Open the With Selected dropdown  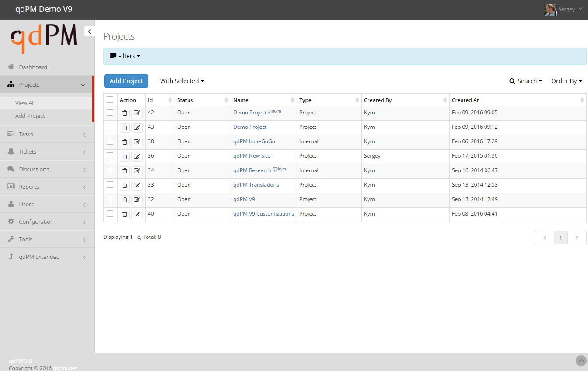coord(182,81)
